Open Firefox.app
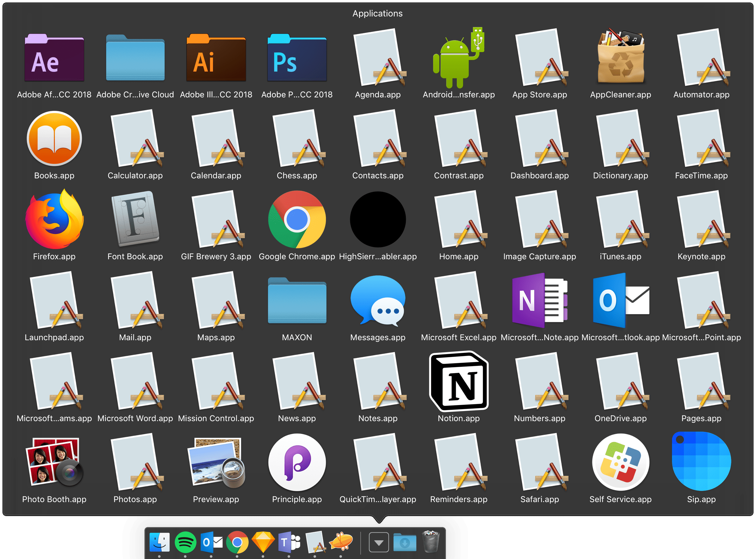Image resolution: width=756 pixels, height=559 pixels. pyautogui.click(x=54, y=220)
